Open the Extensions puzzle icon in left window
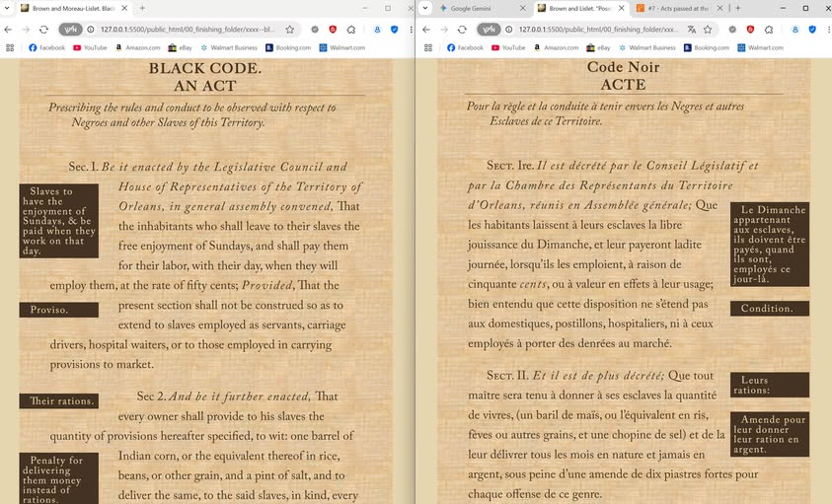This screenshot has height=504, width=832. coord(351,30)
